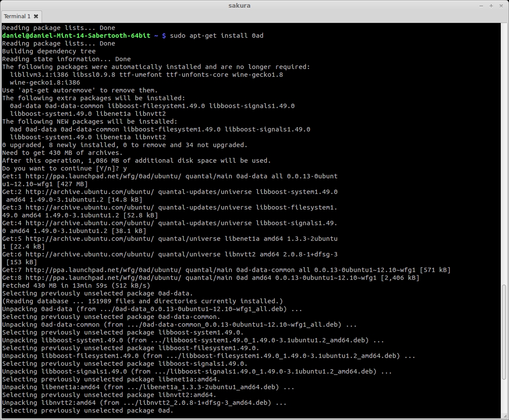The width and height of the screenshot is (509, 420).
Task: Click the terminal vertical scrollbar thumb
Action: (504, 332)
